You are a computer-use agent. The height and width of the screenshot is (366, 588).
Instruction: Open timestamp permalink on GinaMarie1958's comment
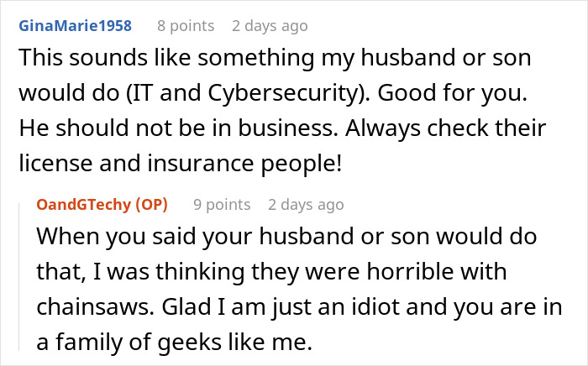tap(270, 26)
